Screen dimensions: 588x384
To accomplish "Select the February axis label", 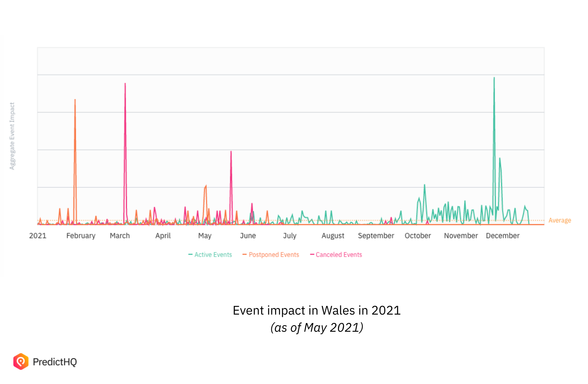I will [81, 236].
